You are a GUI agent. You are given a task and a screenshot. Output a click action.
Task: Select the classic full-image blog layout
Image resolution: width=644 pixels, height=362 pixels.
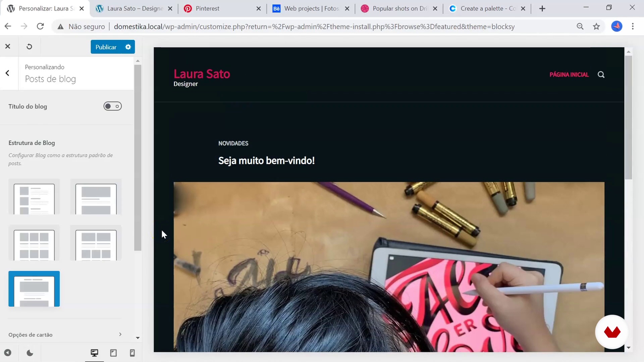pos(96,197)
